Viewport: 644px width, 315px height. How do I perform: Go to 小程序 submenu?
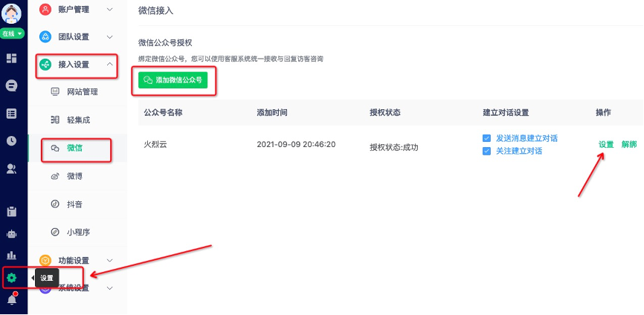(x=77, y=232)
